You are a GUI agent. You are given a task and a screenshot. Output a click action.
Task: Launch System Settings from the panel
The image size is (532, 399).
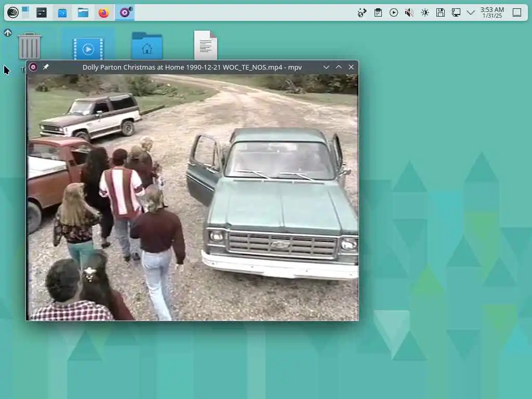[42, 12]
